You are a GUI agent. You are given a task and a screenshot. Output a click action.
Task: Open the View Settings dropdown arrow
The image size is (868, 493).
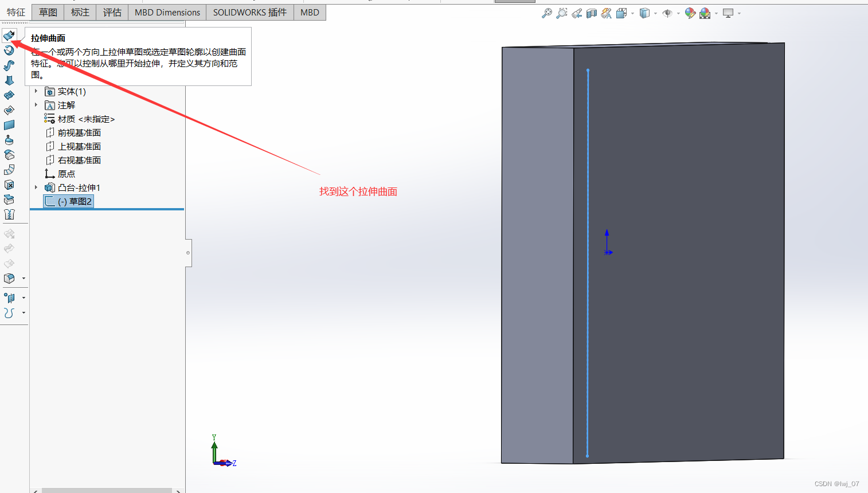(x=739, y=13)
